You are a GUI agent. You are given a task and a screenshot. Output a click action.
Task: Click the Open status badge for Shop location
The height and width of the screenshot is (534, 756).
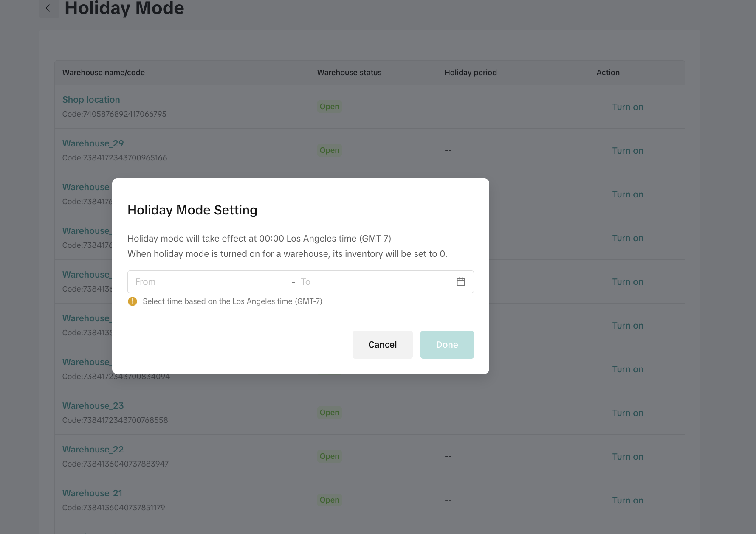point(329,107)
